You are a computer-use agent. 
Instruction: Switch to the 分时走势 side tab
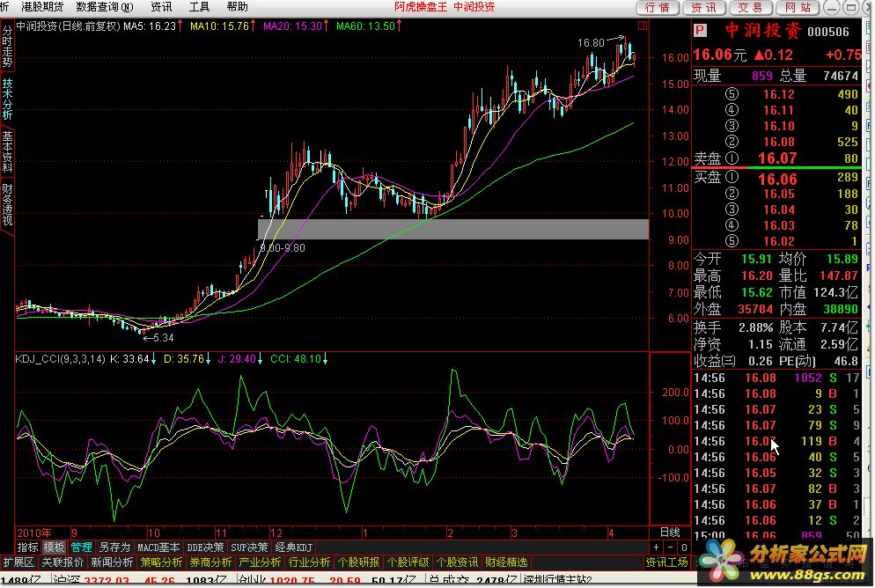click(x=7, y=46)
